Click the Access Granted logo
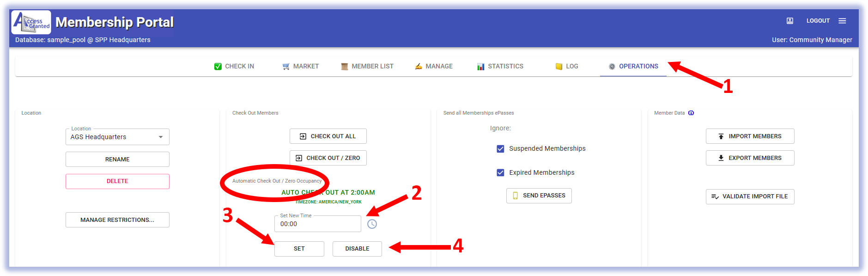Screen dimensions: 868x276 tap(31, 22)
